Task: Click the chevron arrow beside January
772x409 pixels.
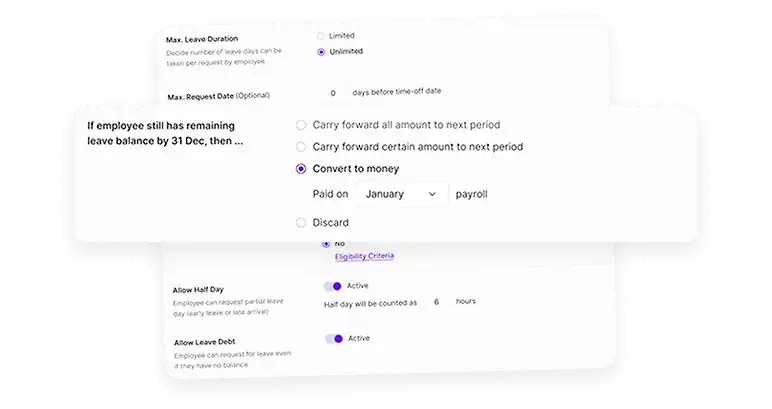Action: click(x=432, y=194)
